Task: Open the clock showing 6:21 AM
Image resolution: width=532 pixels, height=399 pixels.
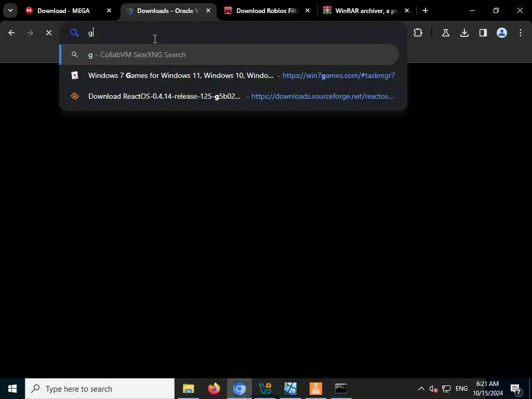Action: coord(488,389)
